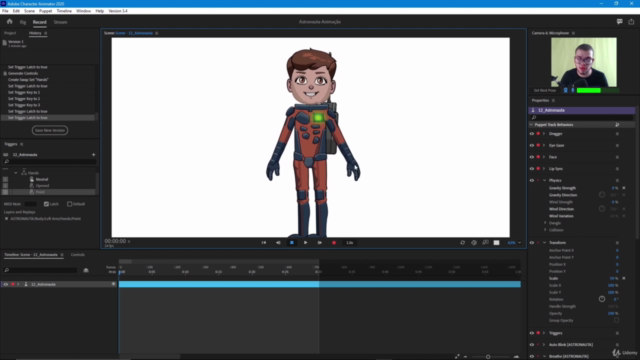Click the Rotation angle dial under Transform
The height and width of the screenshot is (360, 640).
(x=602, y=299)
